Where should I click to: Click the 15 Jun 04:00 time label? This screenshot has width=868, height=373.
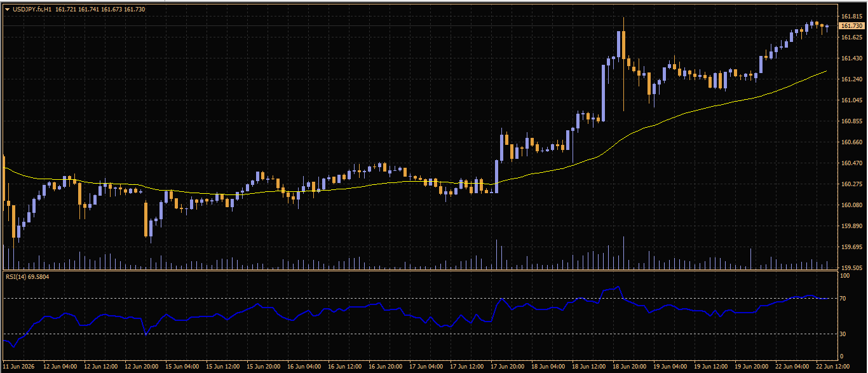[181, 367]
